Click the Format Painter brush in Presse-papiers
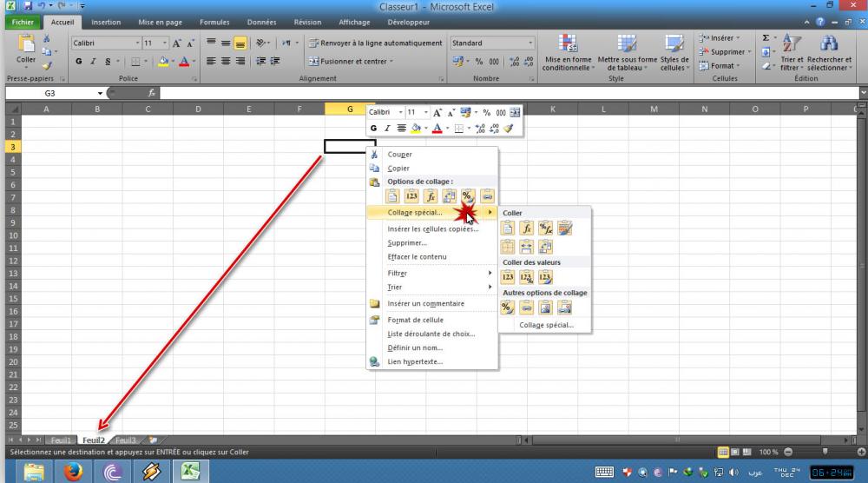The width and height of the screenshot is (868, 483). 47,65
